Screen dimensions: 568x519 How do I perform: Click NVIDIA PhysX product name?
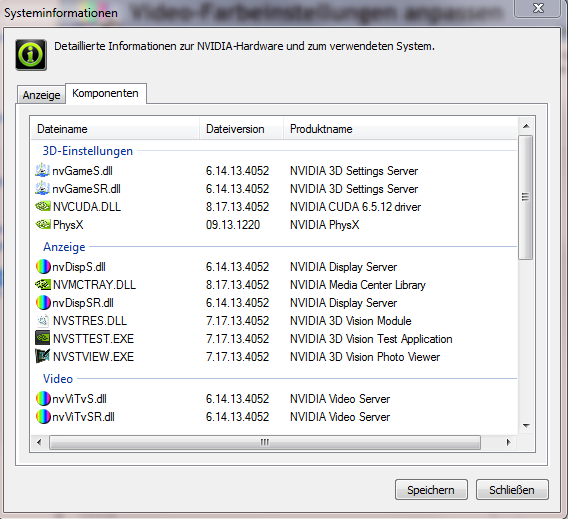tap(325, 225)
